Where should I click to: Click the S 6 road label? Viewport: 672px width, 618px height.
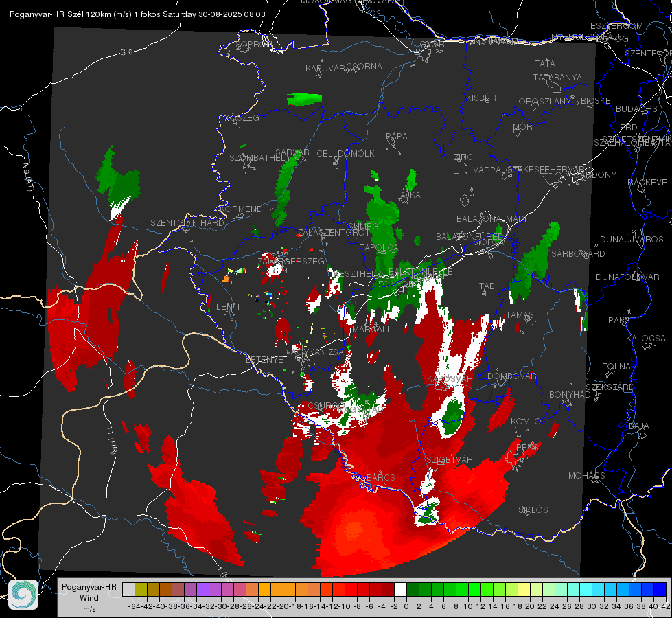coord(127,52)
